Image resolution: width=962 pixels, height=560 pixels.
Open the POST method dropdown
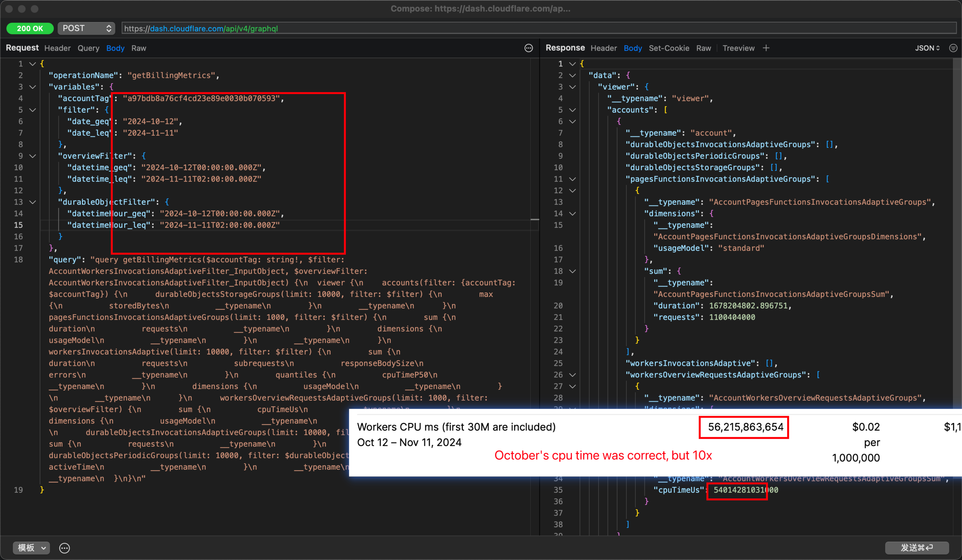[86, 28]
